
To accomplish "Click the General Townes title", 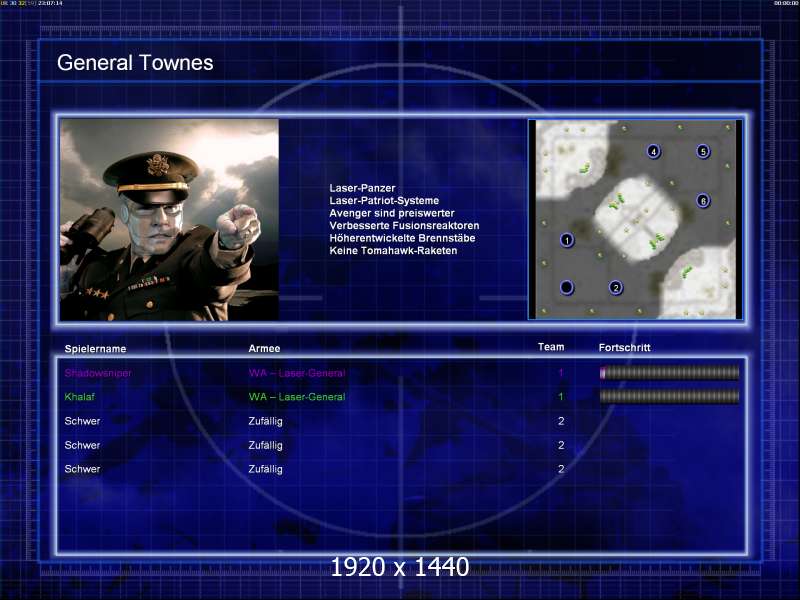I will [x=135, y=63].
